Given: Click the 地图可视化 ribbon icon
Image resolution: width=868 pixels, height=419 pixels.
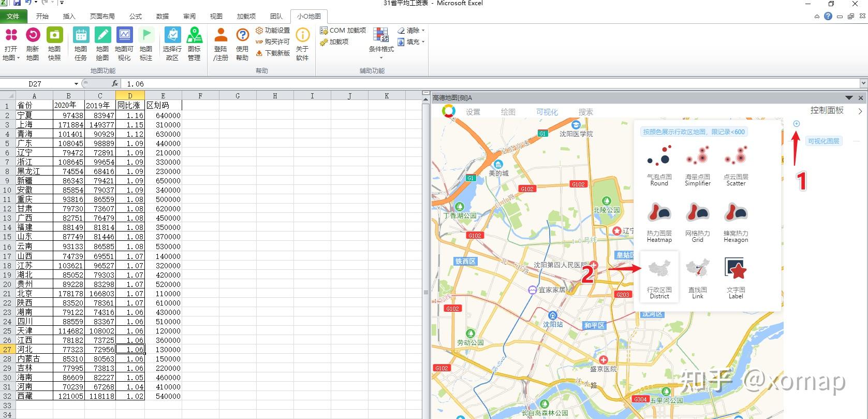Looking at the screenshot, I should click(124, 35).
